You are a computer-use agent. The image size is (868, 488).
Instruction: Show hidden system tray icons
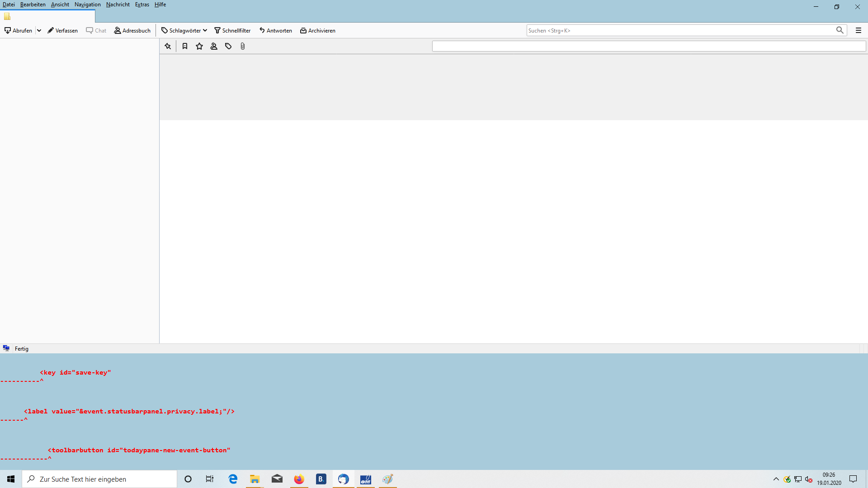click(776, 479)
